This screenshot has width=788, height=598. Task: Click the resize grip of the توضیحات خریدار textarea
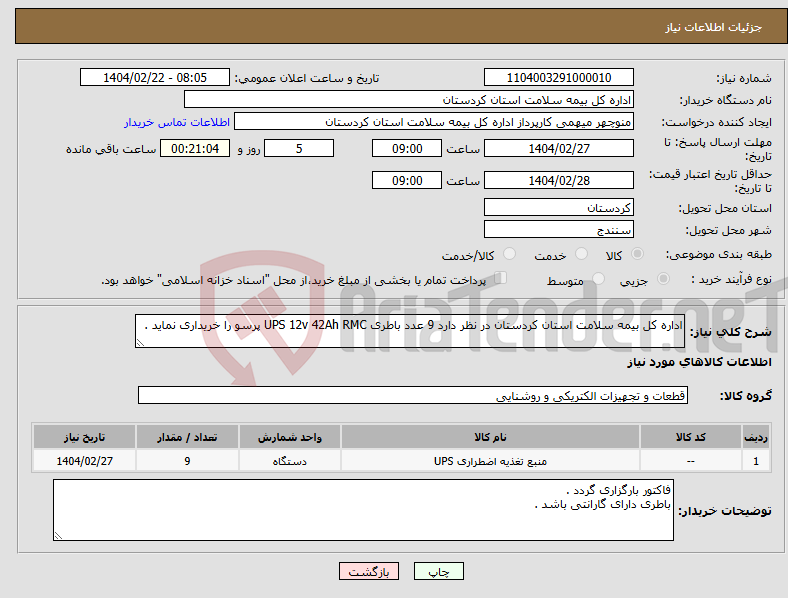[58, 536]
